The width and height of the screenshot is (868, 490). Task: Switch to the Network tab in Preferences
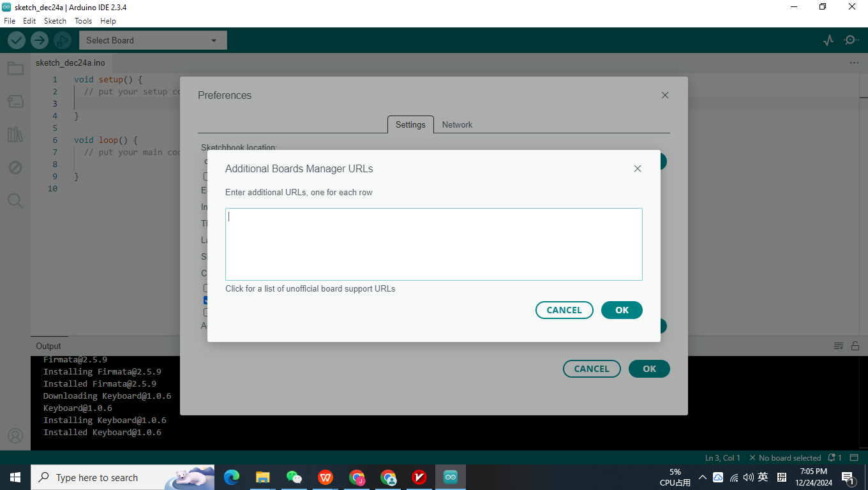[457, 124]
